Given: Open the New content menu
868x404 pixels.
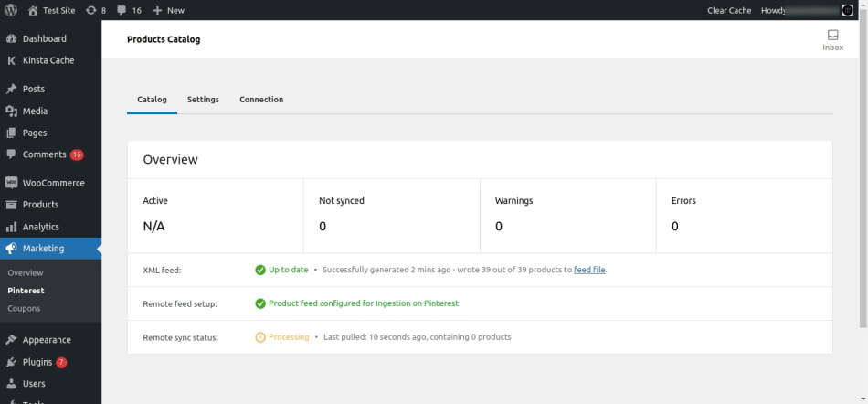Looking at the screenshot, I should tap(168, 10).
